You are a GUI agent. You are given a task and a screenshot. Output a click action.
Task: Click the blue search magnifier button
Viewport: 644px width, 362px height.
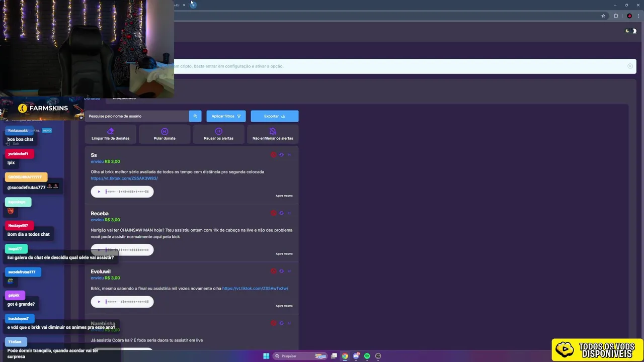tap(195, 116)
